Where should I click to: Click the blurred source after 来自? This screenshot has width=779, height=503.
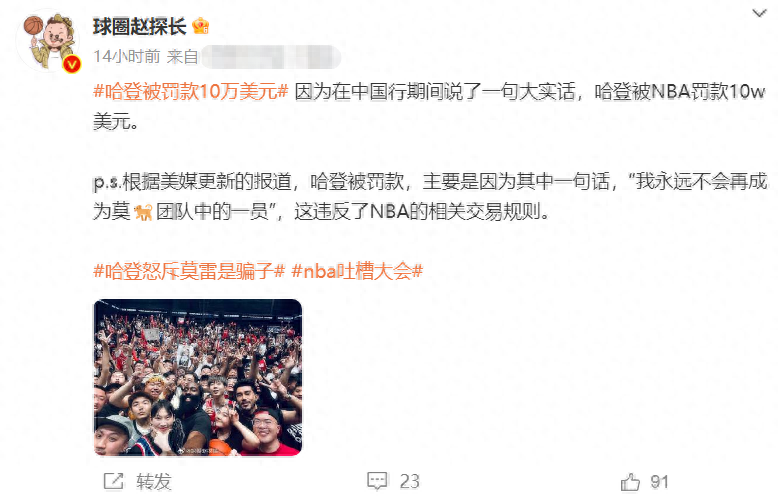click(x=270, y=57)
